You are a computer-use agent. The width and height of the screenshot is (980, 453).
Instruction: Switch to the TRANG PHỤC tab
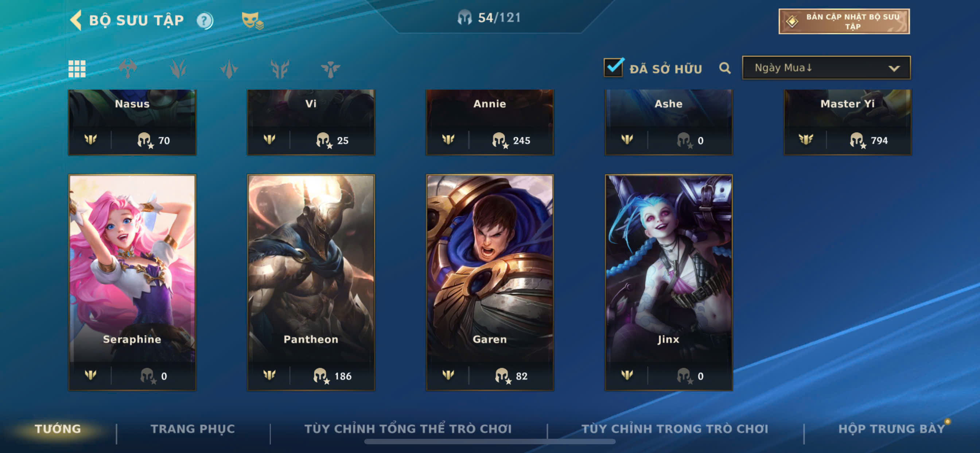[x=193, y=429]
